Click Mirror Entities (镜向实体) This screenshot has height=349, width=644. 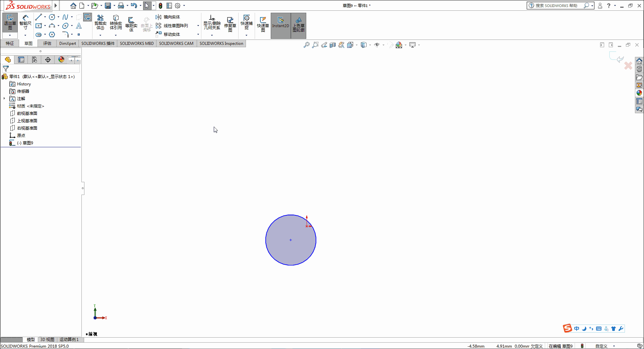point(168,17)
